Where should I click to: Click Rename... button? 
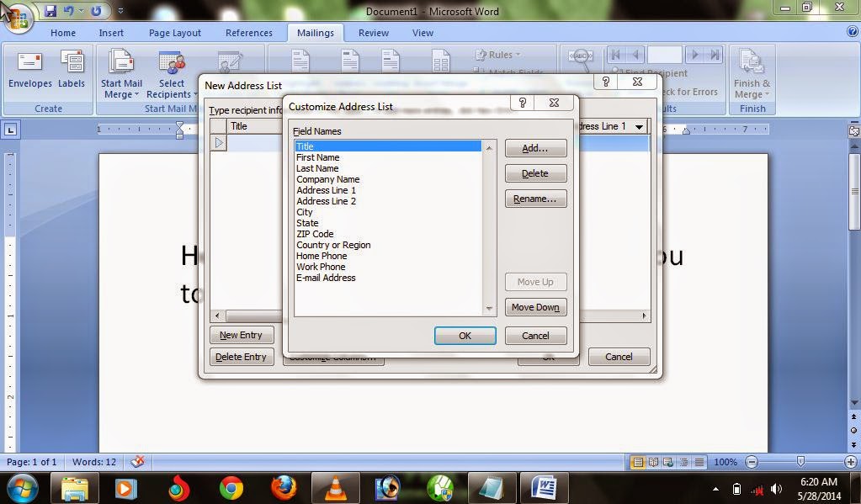(535, 199)
